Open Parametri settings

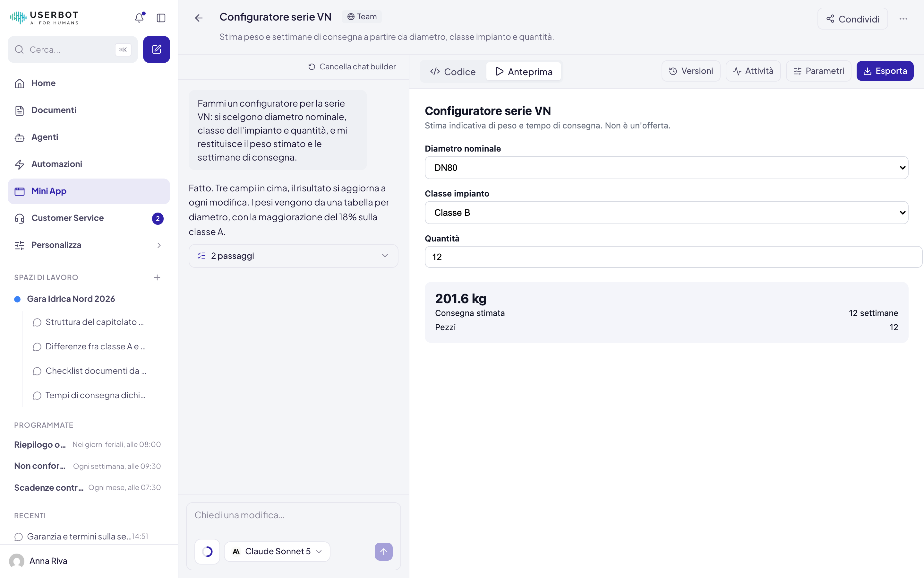coord(818,71)
